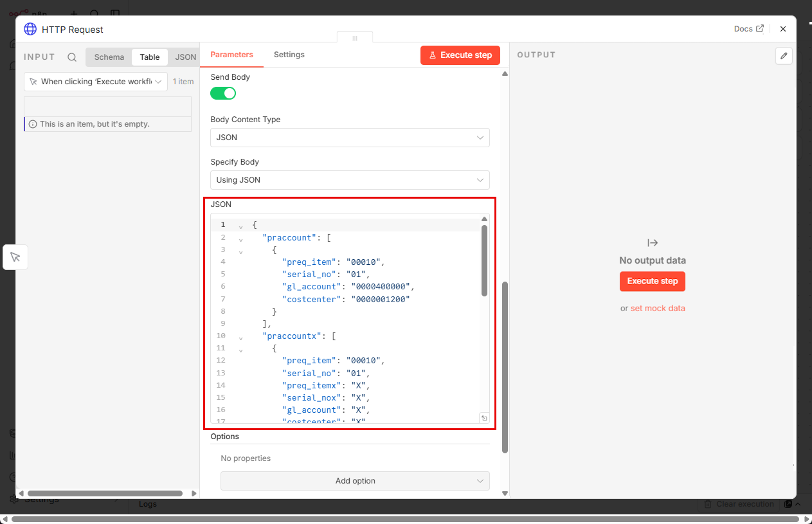This screenshot has width=812, height=524.
Task: Close the HTTP Request dialog
Action: point(782,29)
